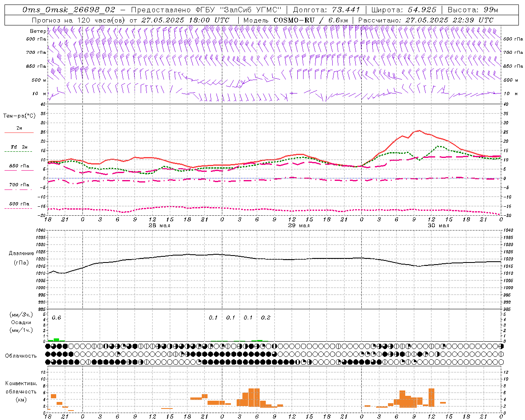The height and width of the screenshot is (420, 525).
Task: Click the "Ветер" wind panel label
Action: click(x=38, y=31)
